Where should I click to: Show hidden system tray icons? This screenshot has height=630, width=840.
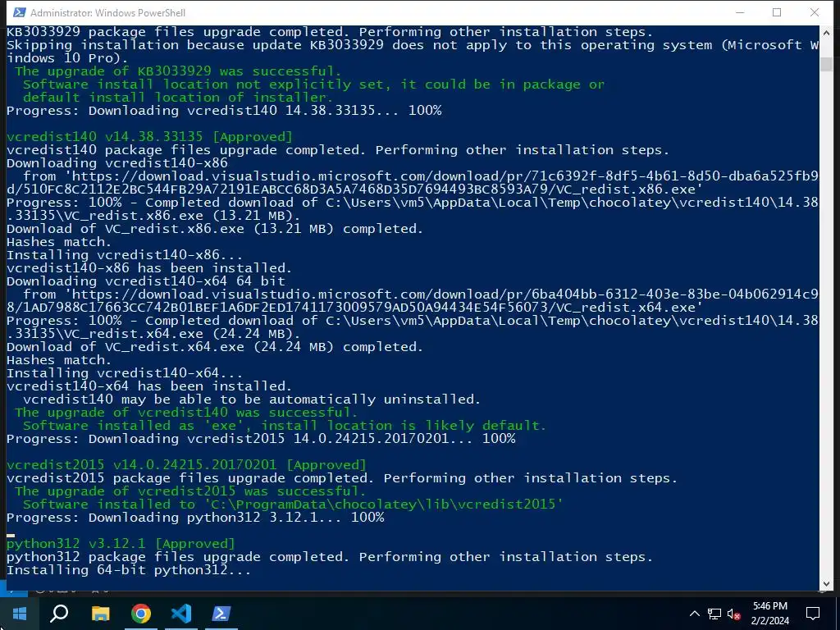[x=694, y=614]
